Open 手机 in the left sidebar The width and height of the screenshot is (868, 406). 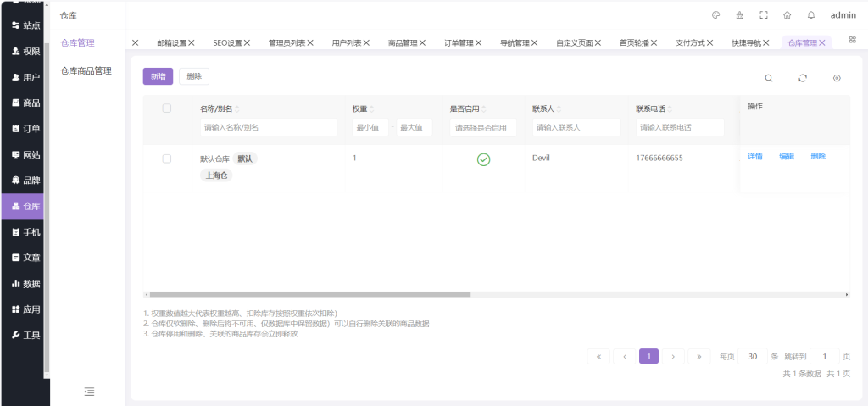coord(26,232)
